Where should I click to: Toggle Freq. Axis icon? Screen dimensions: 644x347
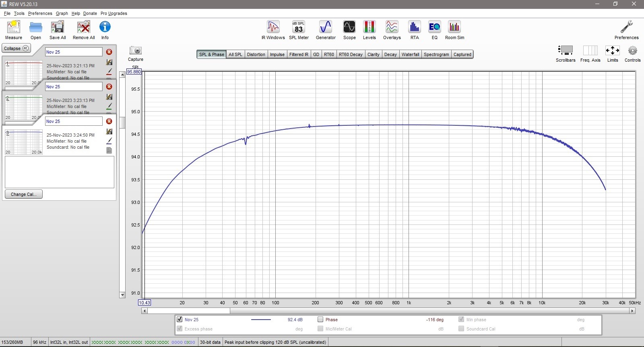point(590,50)
